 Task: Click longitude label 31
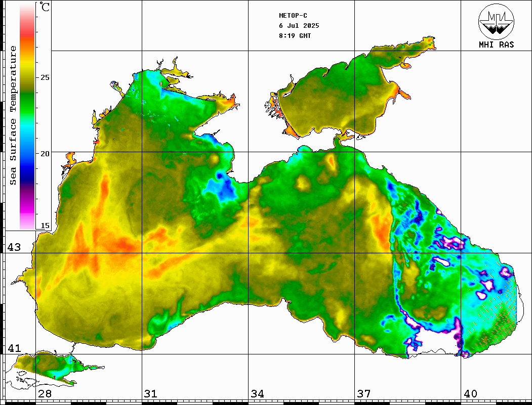(151, 394)
